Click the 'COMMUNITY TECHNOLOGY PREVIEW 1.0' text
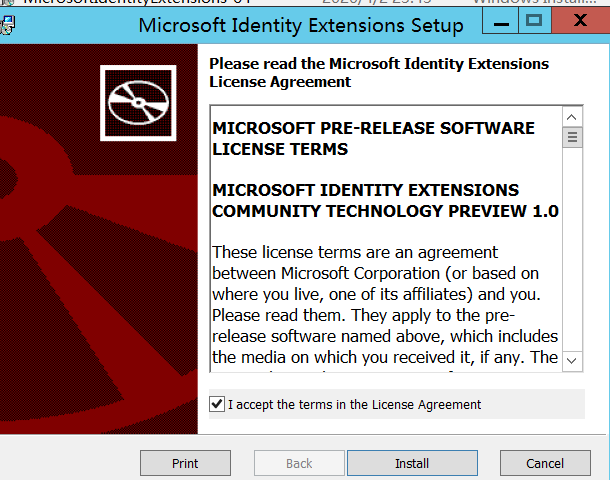Viewport: 610px width, 480px height. click(x=385, y=211)
